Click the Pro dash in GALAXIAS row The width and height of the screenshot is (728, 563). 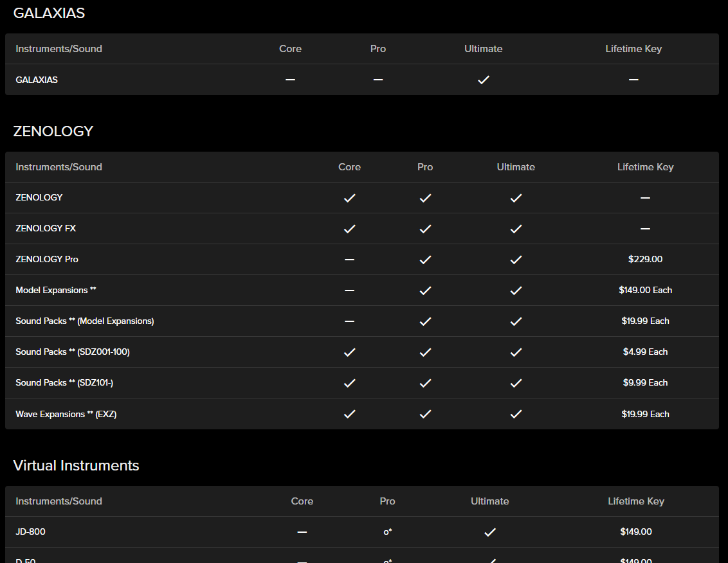[x=378, y=80]
